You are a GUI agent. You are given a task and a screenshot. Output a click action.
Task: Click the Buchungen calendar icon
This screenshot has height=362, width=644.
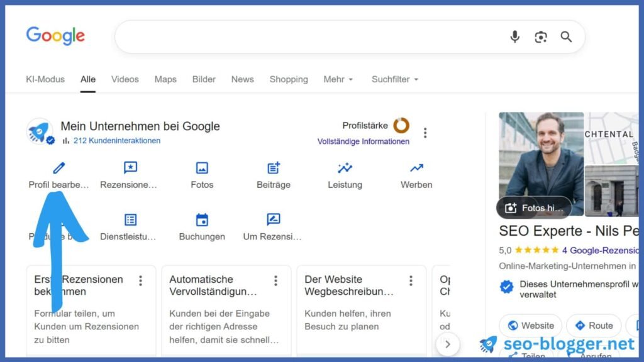[x=201, y=219]
